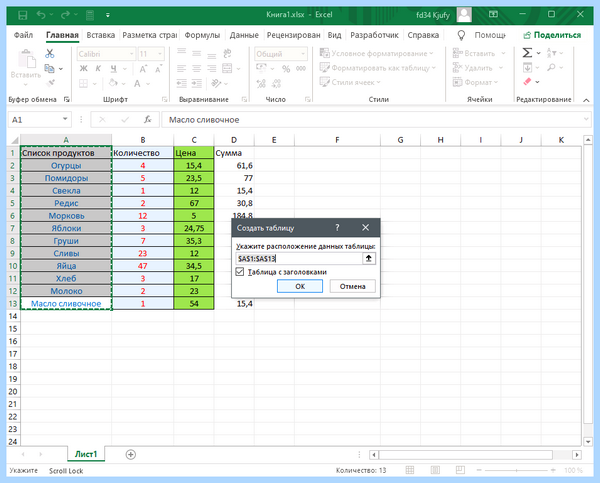Screen dimensions: 600x483
Task: Switch to Normal view icon in status bar
Action: [x=410, y=470]
